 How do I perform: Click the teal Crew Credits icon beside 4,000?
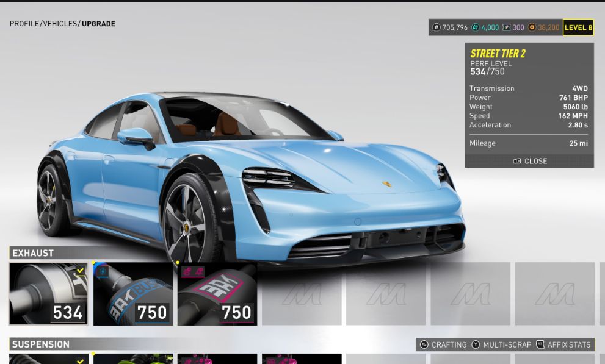pos(476,27)
